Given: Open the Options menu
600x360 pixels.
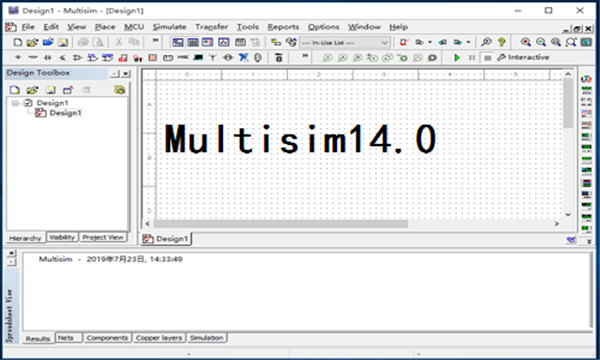Looking at the screenshot, I should click(324, 27).
